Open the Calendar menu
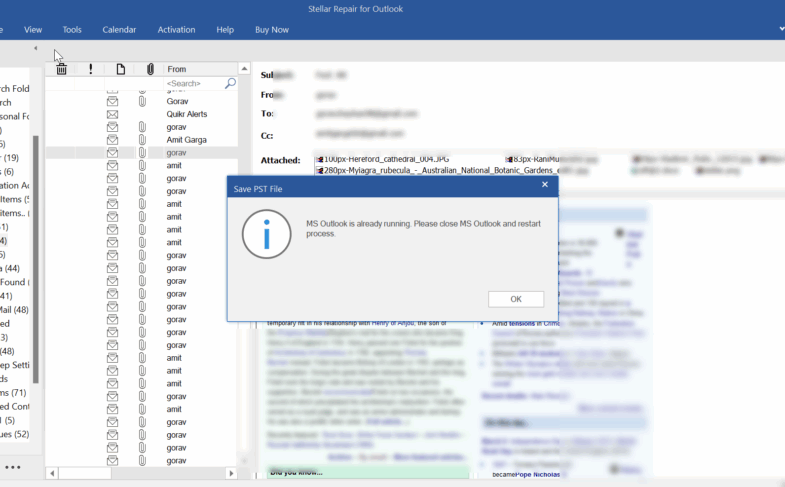This screenshot has width=785, height=487. [119, 30]
